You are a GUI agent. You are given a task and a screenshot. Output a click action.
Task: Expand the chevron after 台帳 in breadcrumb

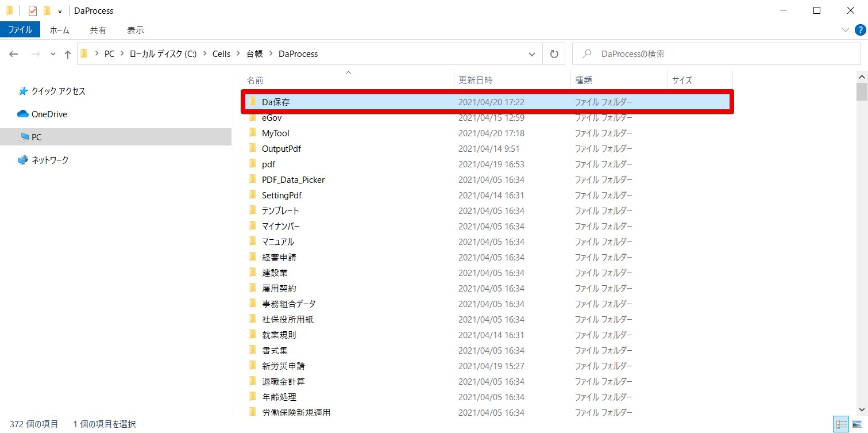pos(271,54)
